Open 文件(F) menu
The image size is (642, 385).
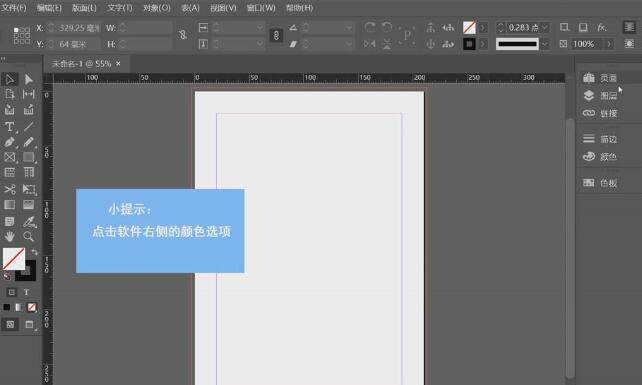coord(14,8)
